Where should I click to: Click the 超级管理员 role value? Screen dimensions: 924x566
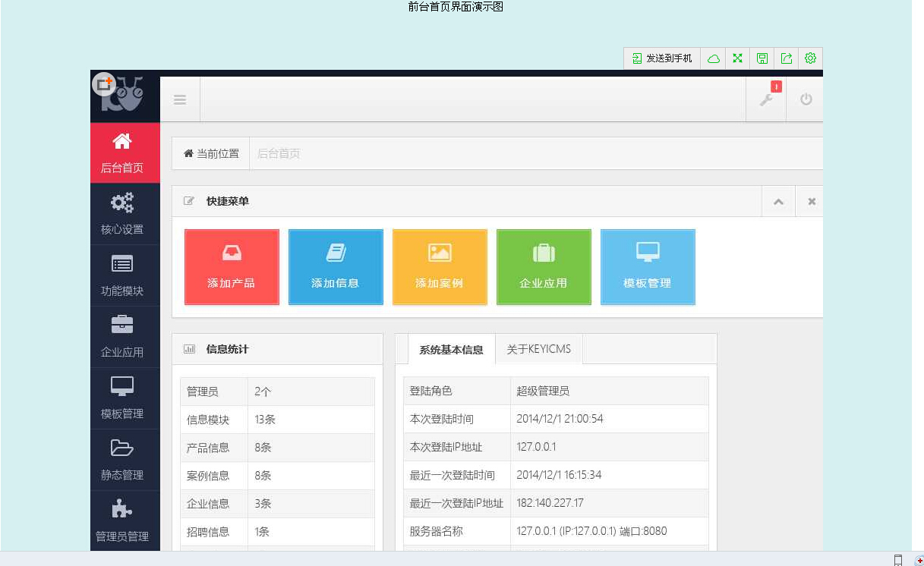pyautogui.click(x=543, y=391)
